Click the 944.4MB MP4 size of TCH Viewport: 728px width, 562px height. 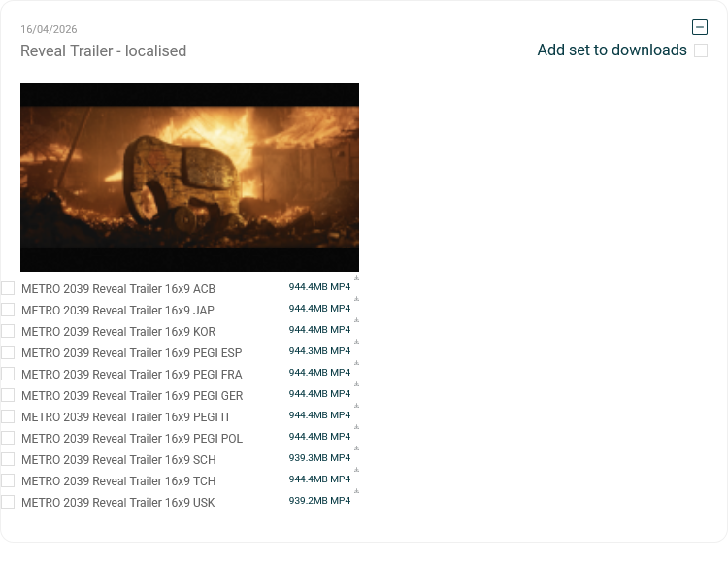[319, 479]
